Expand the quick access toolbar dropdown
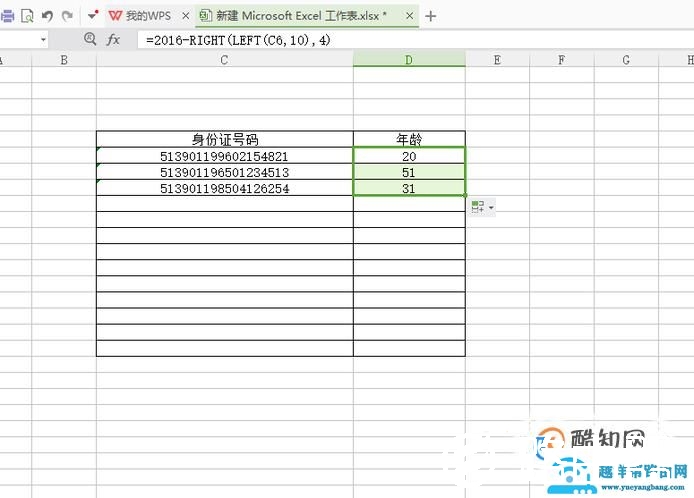The height and width of the screenshot is (498, 694). (x=93, y=15)
